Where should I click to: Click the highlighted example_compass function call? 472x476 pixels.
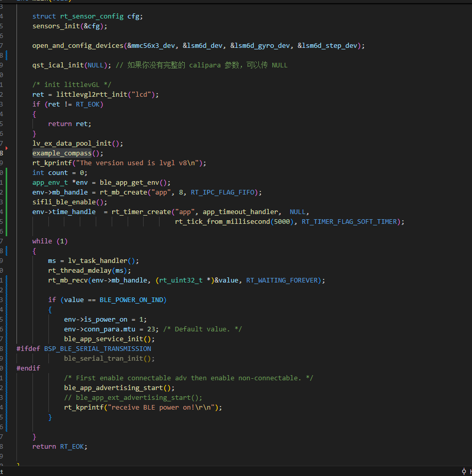pos(62,153)
